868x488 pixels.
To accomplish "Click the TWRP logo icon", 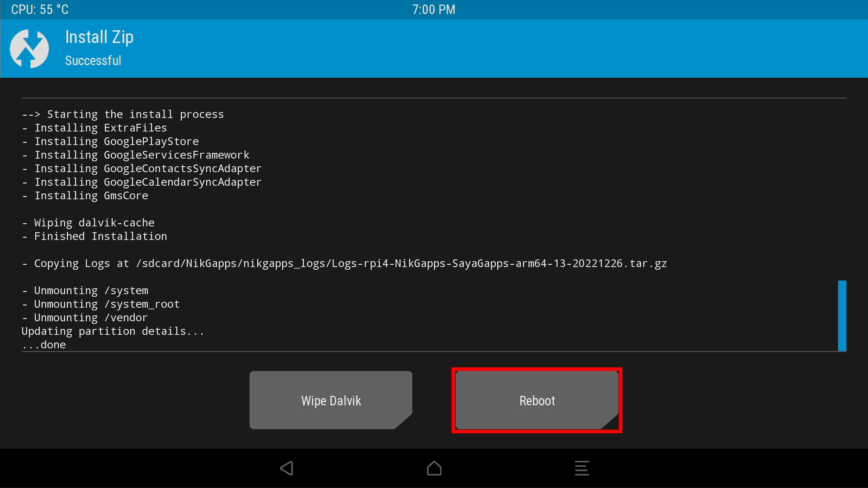I will [29, 49].
